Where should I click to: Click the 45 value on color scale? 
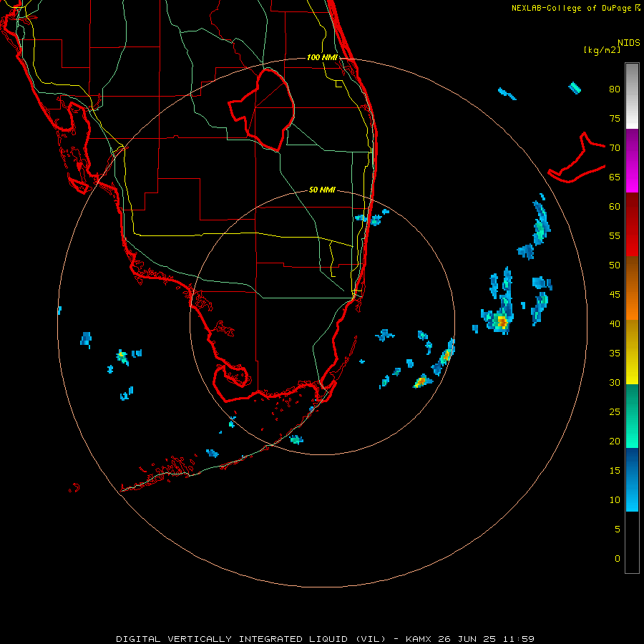615,295
